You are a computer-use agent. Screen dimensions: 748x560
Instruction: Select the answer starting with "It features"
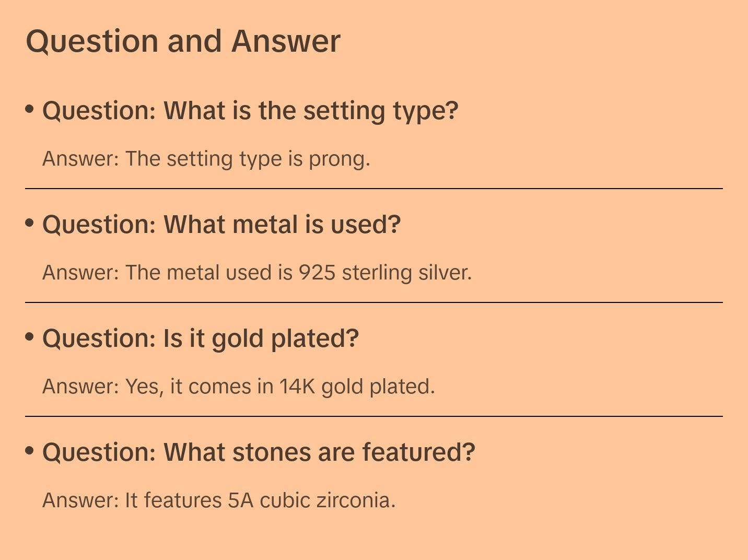click(x=219, y=500)
